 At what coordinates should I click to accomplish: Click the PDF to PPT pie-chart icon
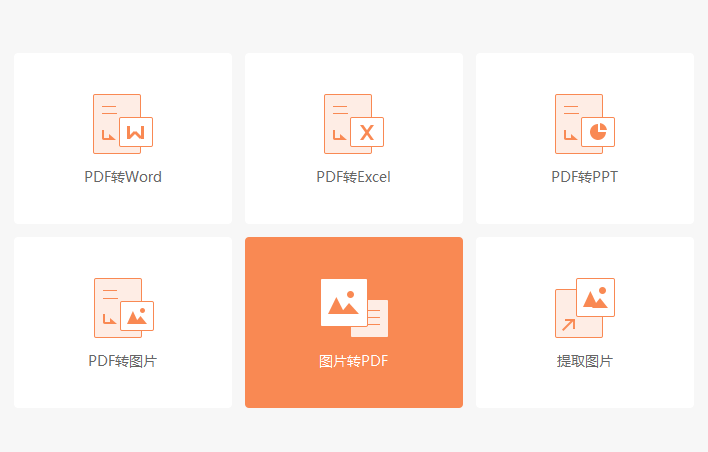585,124
